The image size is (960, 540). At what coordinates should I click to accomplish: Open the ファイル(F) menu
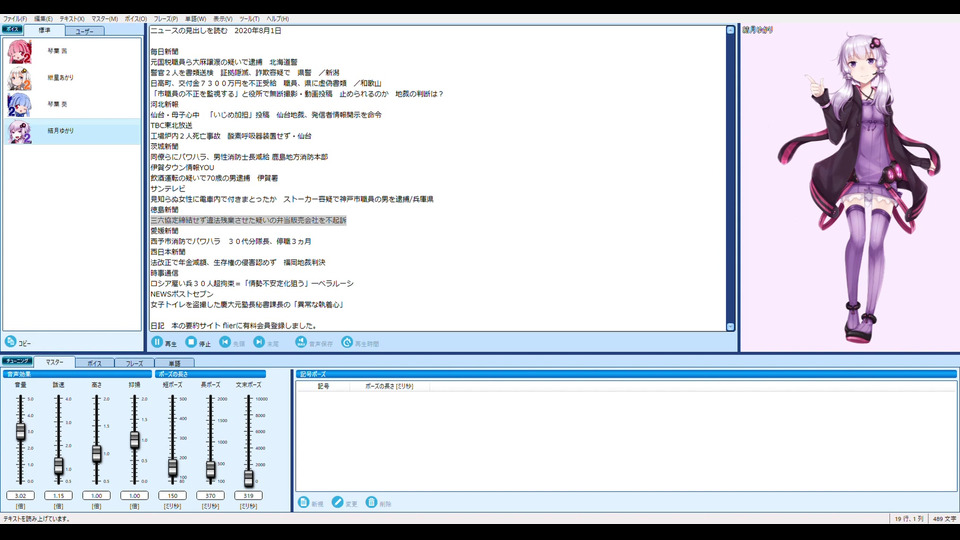(x=15, y=19)
